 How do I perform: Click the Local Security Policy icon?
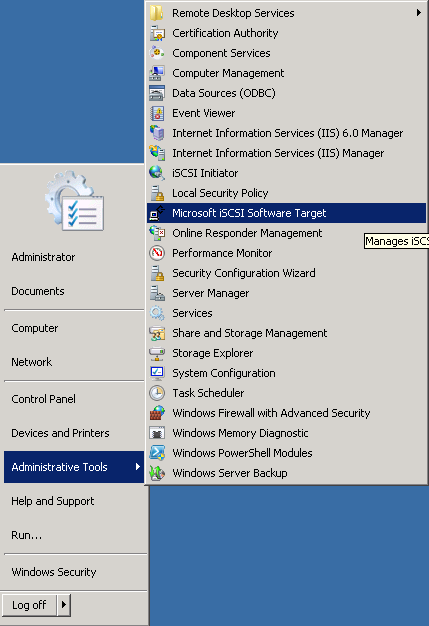[x=157, y=193]
